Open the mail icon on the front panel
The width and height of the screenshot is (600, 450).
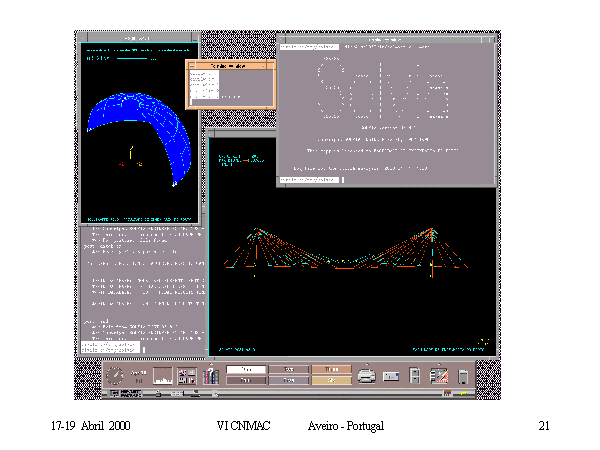coord(391,377)
